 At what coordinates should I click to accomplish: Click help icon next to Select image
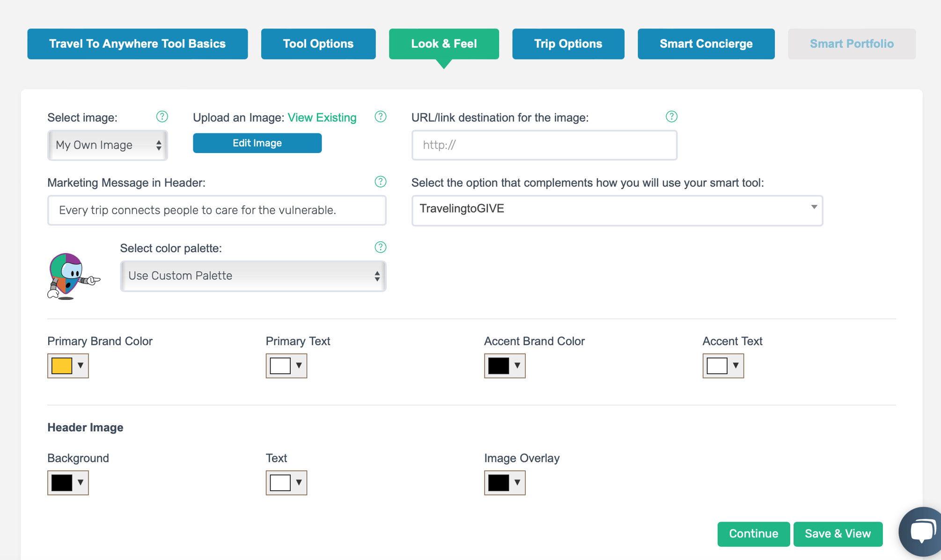point(162,116)
